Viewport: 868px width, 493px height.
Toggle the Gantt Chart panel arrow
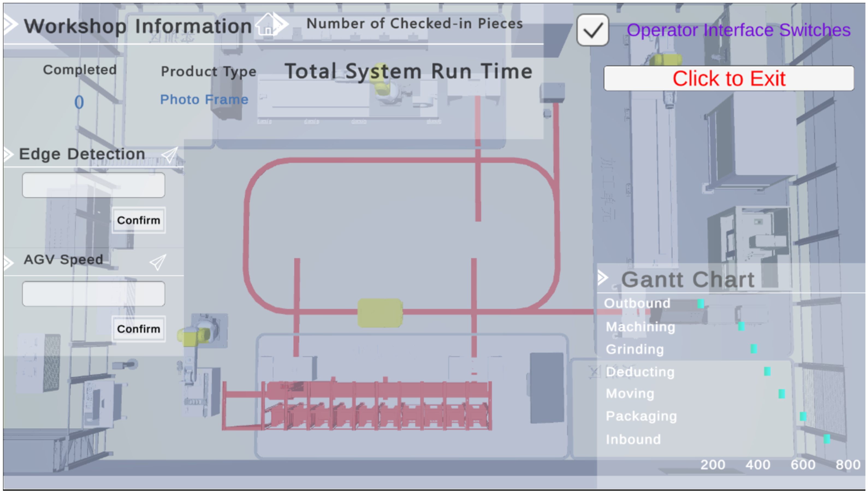(602, 278)
